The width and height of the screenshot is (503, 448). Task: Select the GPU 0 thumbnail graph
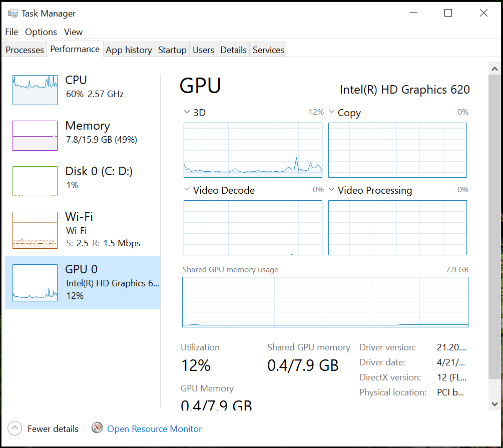(35, 283)
